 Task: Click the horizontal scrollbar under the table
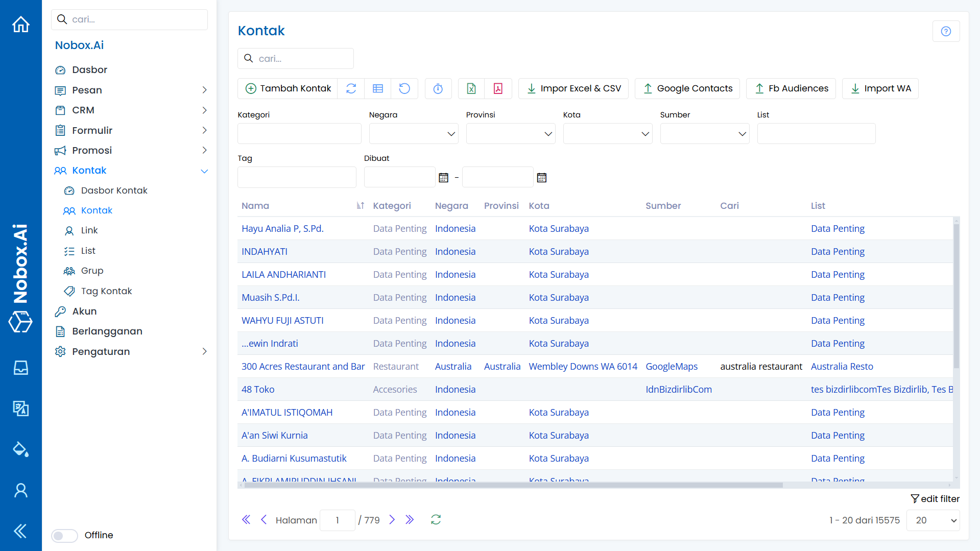point(511,485)
